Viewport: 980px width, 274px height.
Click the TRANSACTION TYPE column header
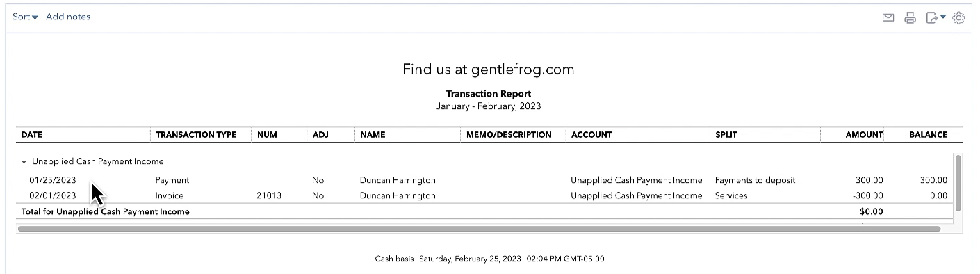coord(196,135)
